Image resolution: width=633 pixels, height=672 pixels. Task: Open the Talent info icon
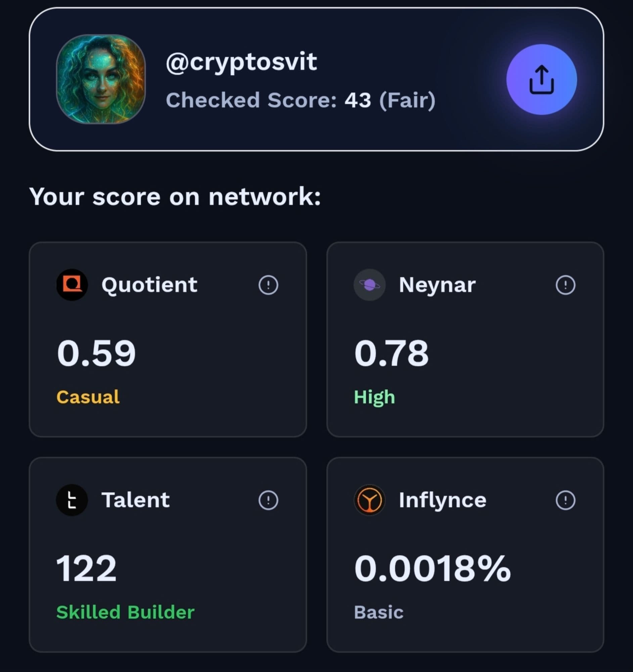(268, 500)
